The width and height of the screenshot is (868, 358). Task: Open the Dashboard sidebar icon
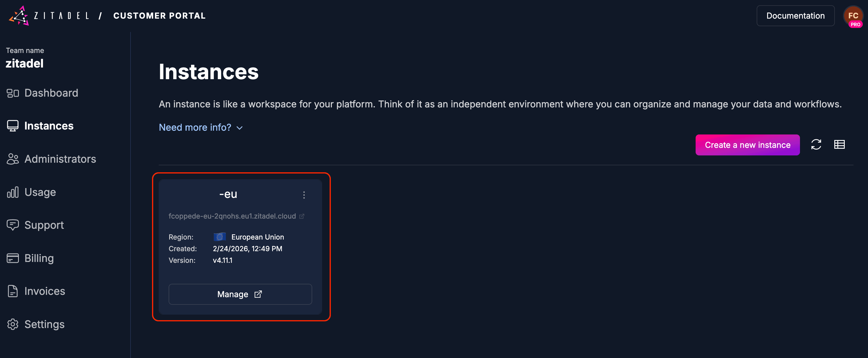pos(13,93)
